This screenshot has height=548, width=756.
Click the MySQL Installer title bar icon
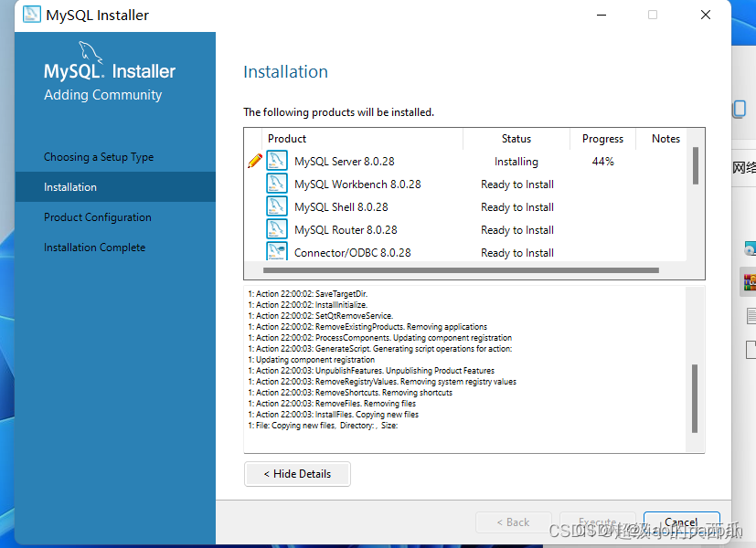32,15
